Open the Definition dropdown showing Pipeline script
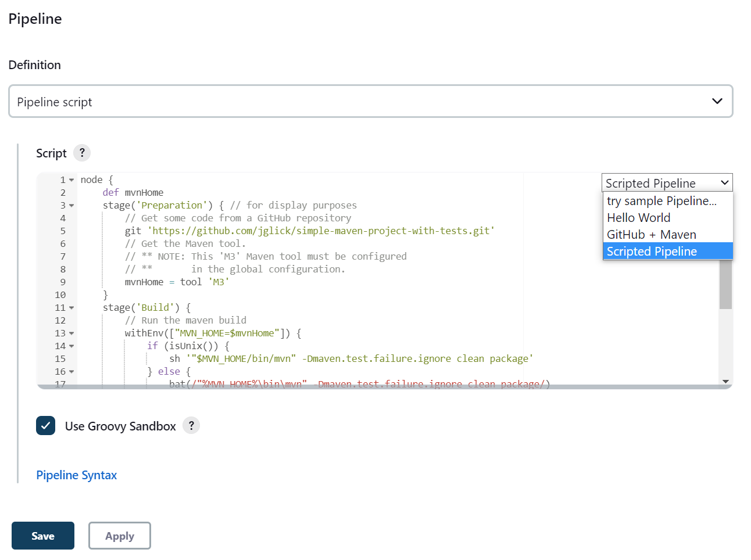The image size is (751, 560). point(370,101)
